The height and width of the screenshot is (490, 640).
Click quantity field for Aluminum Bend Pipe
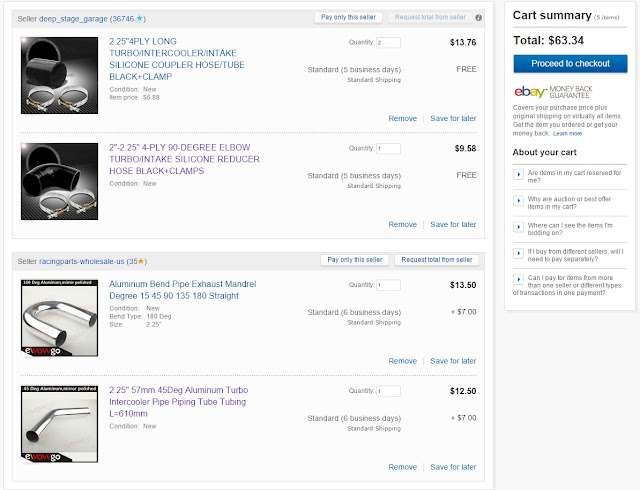(x=389, y=285)
